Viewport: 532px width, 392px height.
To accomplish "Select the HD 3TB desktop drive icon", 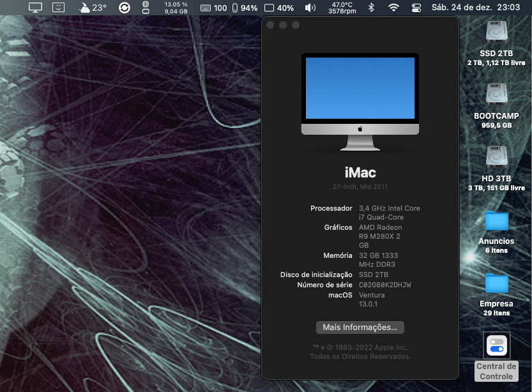I will 496,156.
